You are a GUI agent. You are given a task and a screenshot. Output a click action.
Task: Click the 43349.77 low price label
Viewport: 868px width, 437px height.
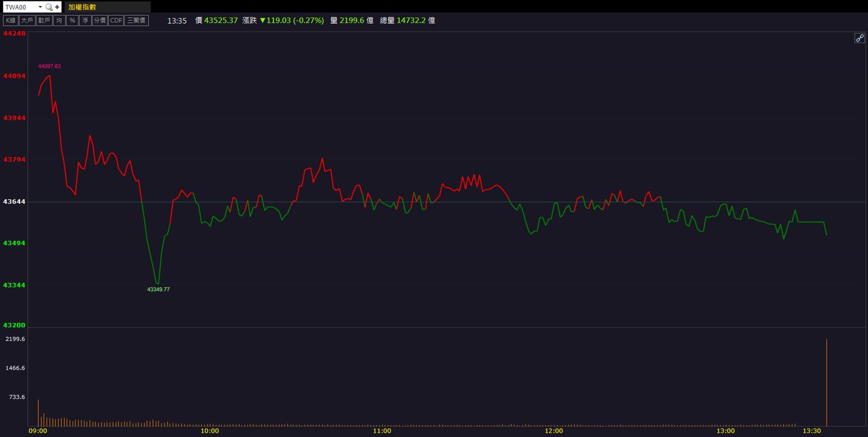coord(159,290)
